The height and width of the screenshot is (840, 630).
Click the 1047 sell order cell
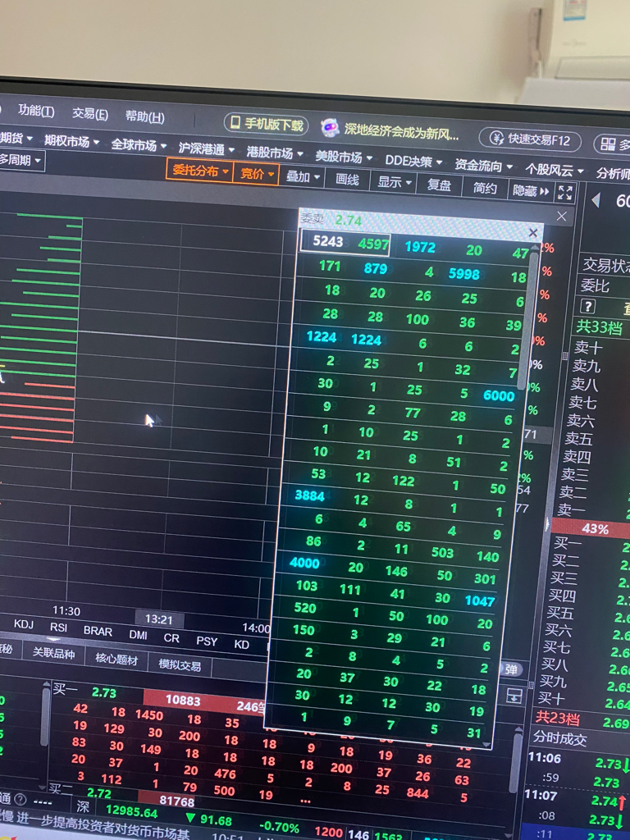(479, 601)
